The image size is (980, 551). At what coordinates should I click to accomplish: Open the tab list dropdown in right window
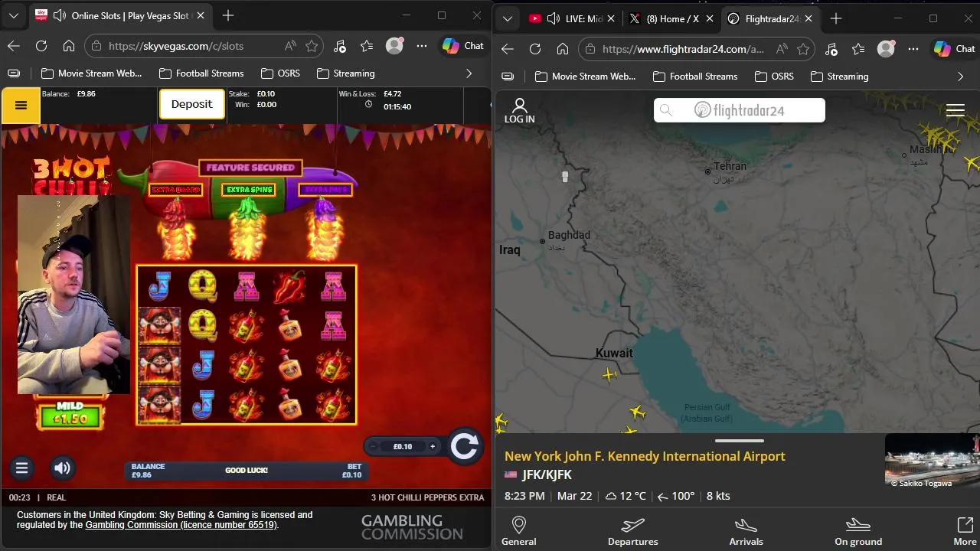click(507, 18)
